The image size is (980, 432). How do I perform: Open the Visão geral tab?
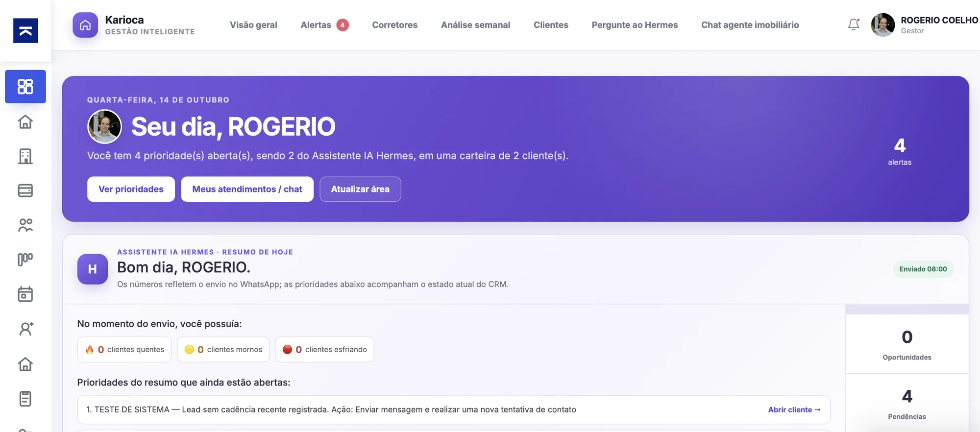click(x=253, y=25)
